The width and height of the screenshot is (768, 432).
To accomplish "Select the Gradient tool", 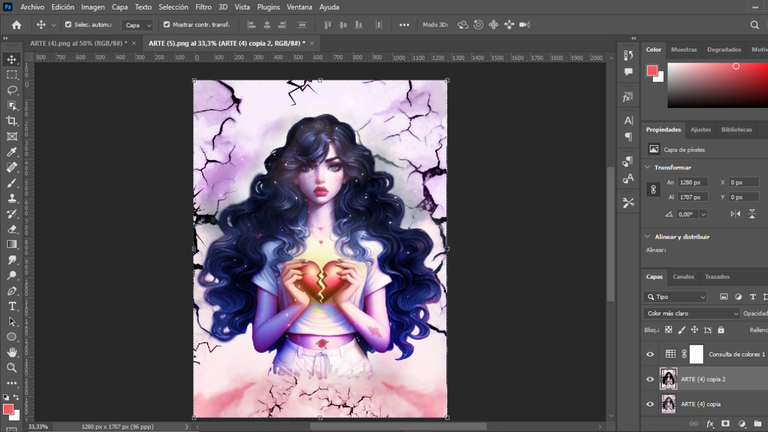I will pyautogui.click(x=12, y=244).
